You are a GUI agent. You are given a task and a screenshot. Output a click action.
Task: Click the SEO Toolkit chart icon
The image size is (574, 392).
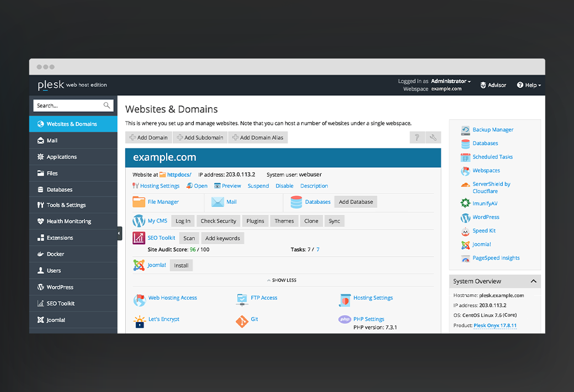tap(139, 238)
